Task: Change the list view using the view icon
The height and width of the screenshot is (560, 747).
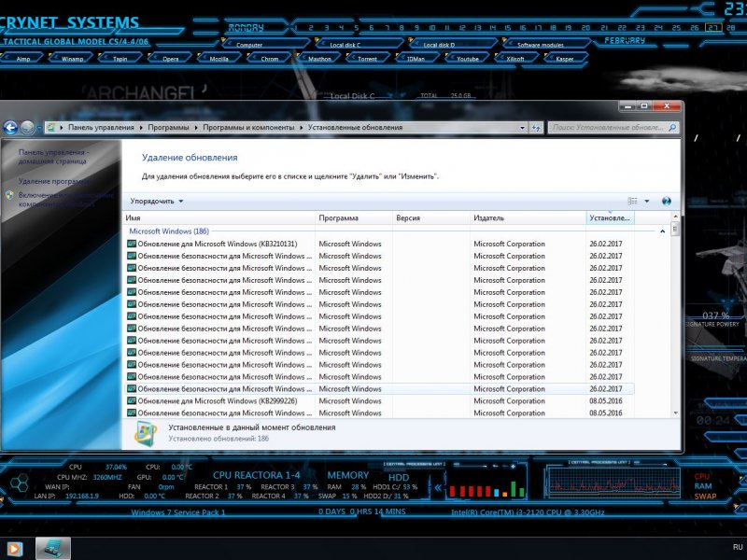Action: click(633, 201)
